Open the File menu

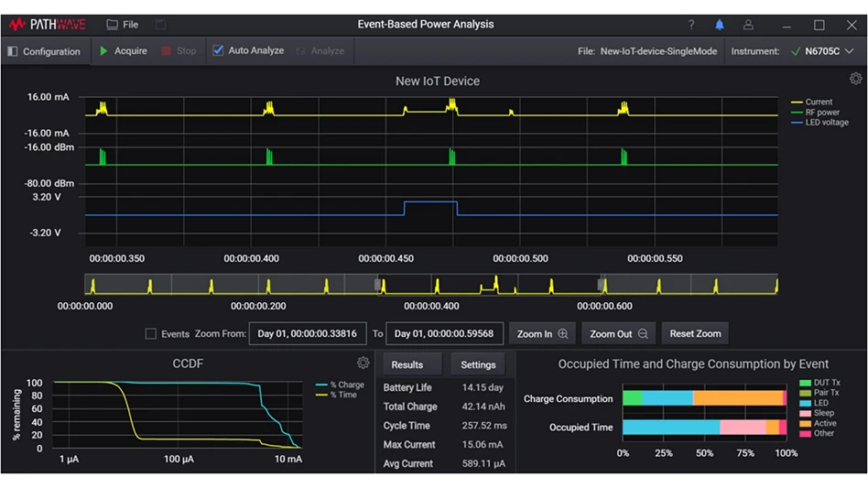(x=123, y=25)
